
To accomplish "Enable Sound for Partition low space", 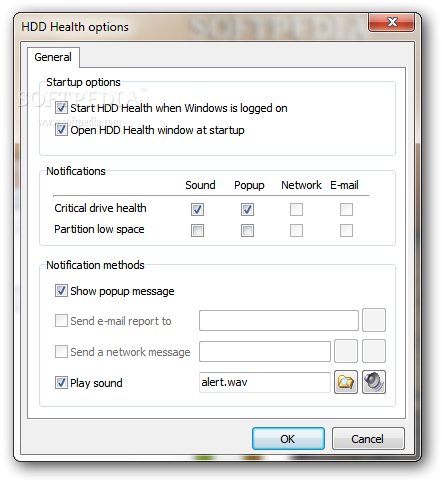I will 197,230.
